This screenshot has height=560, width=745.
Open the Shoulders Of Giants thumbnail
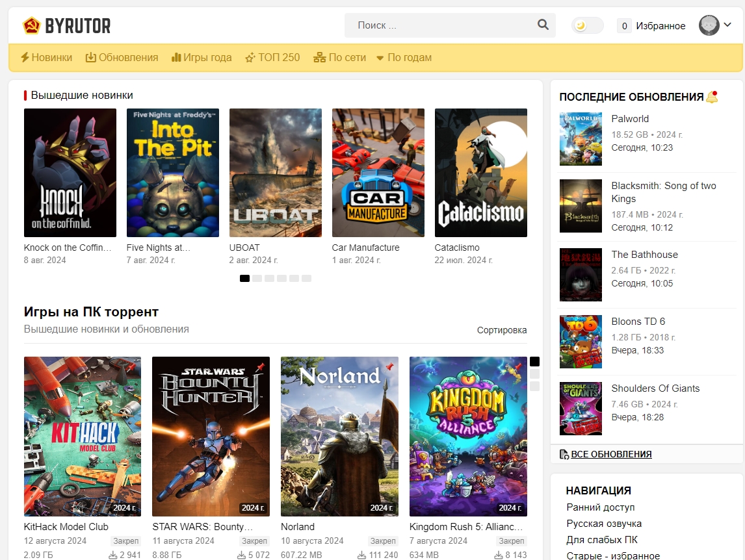581,409
